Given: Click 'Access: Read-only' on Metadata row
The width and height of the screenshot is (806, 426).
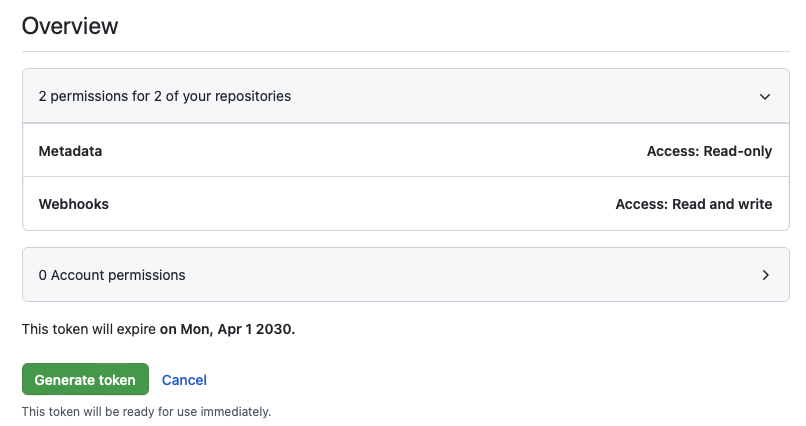Looking at the screenshot, I should tap(709, 151).
